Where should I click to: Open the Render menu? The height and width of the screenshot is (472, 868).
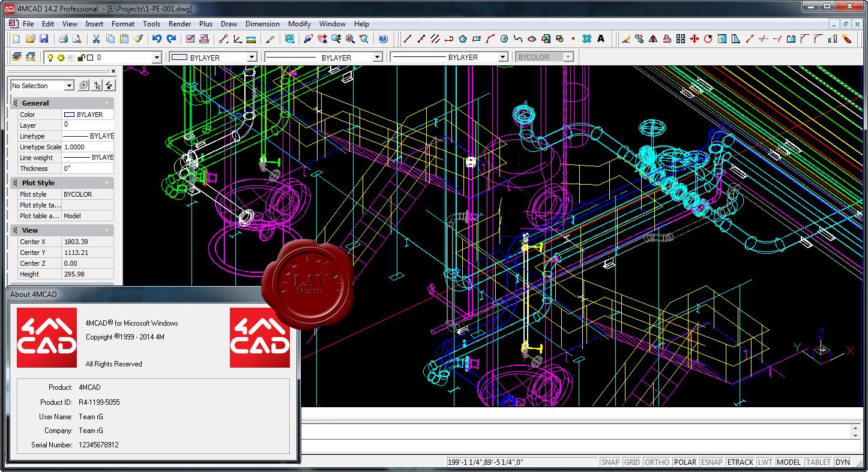[x=179, y=24]
